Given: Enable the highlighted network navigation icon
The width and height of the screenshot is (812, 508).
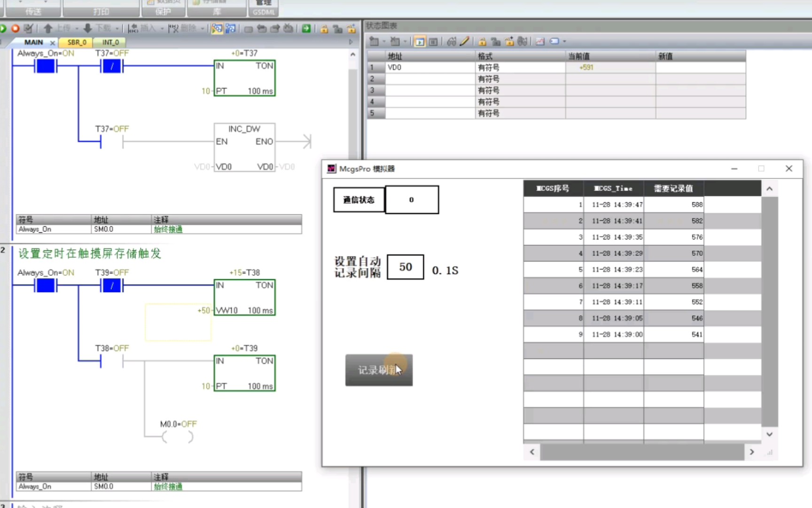Looking at the screenshot, I should tap(218, 29).
